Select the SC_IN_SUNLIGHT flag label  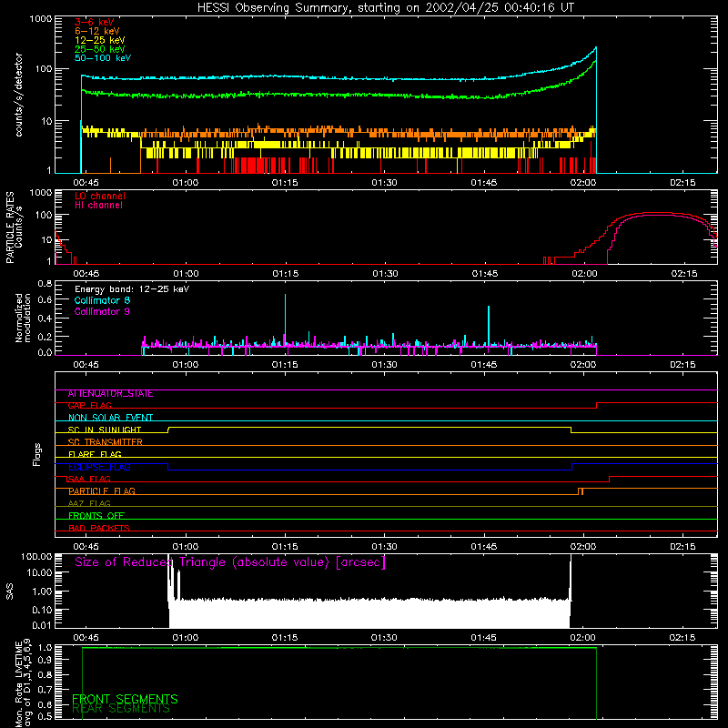tap(105, 430)
